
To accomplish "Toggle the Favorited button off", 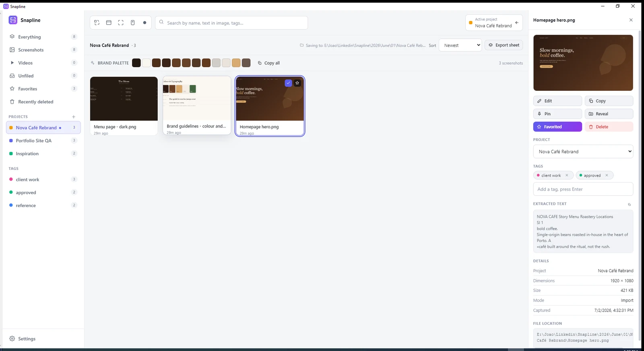I will tap(557, 127).
